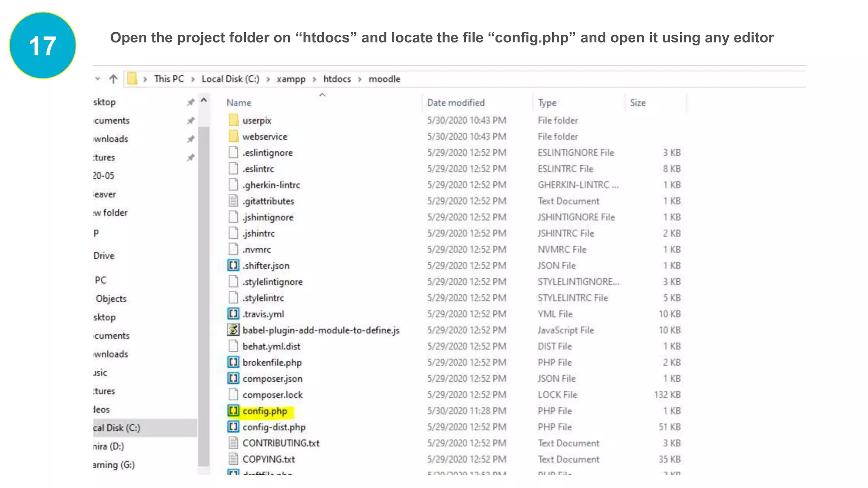Select the brokenfile.php bracket icon
This screenshot has height=488, width=868.
pos(233,363)
